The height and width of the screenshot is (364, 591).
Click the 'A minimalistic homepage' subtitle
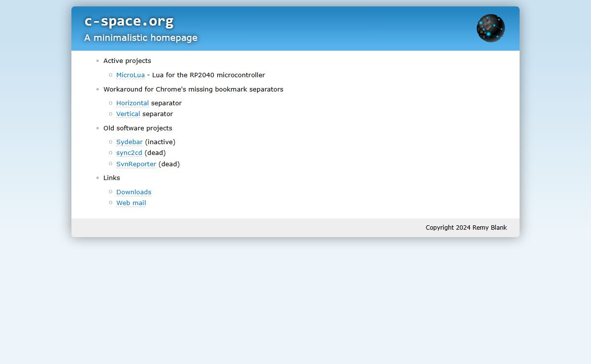tap(141, 38)
